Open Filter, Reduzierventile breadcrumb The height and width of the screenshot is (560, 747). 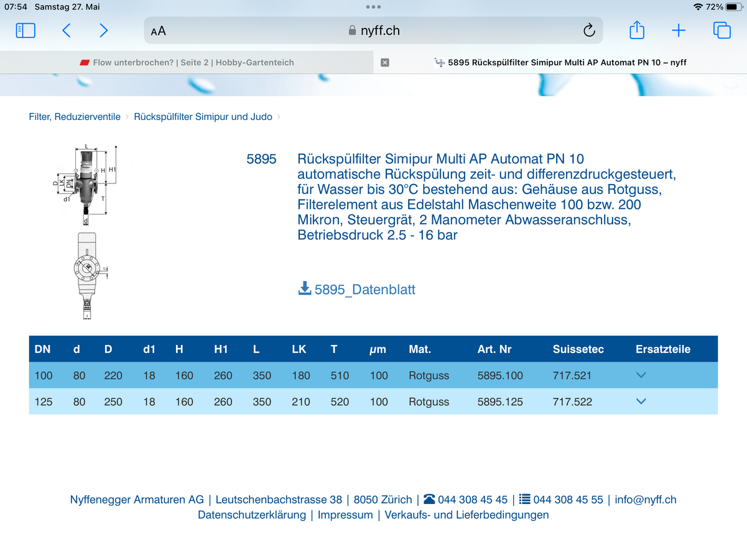pyautogui.click(x=75, y=116)
